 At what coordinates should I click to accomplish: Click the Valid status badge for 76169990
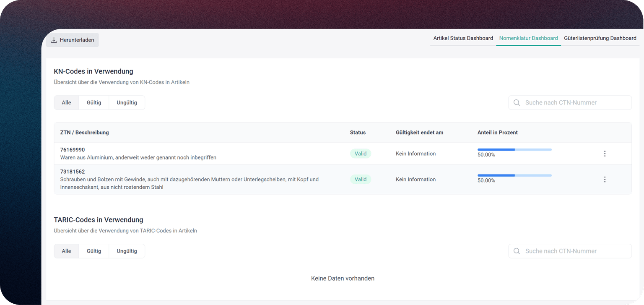coord(361,154)
